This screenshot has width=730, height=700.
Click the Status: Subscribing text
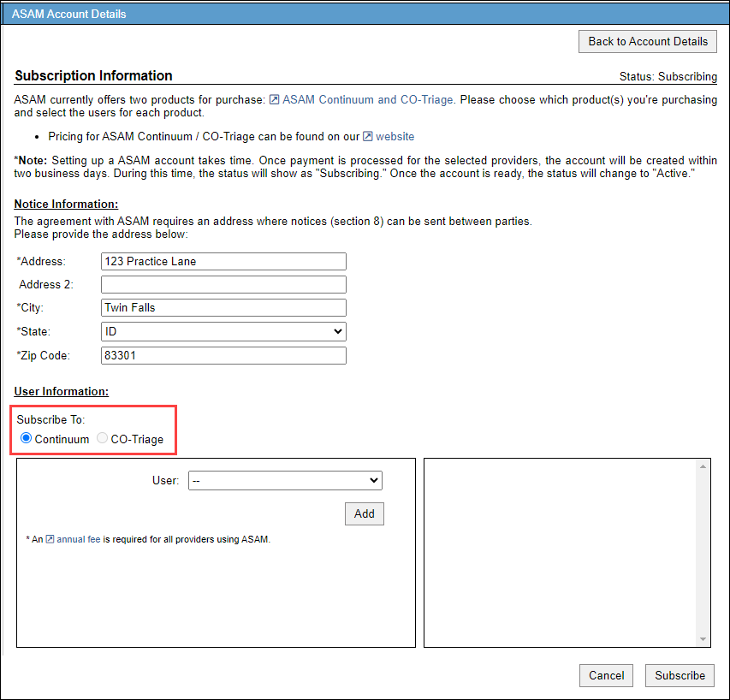[668, 76]
